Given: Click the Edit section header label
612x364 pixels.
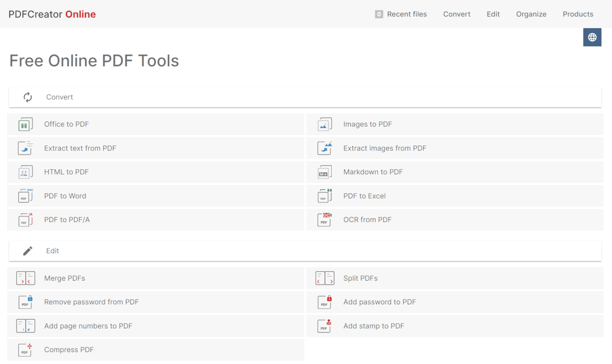Looking at the screenshot, I should 53,251.
